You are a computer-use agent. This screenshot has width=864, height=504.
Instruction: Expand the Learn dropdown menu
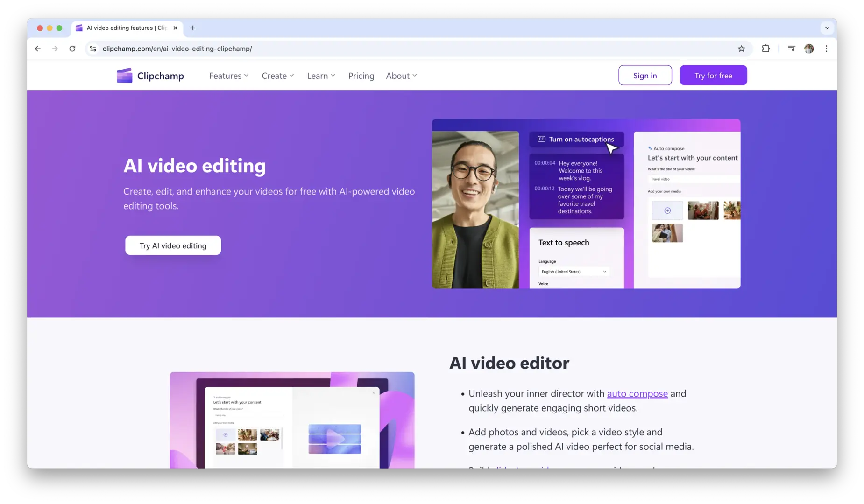(321, 76)
